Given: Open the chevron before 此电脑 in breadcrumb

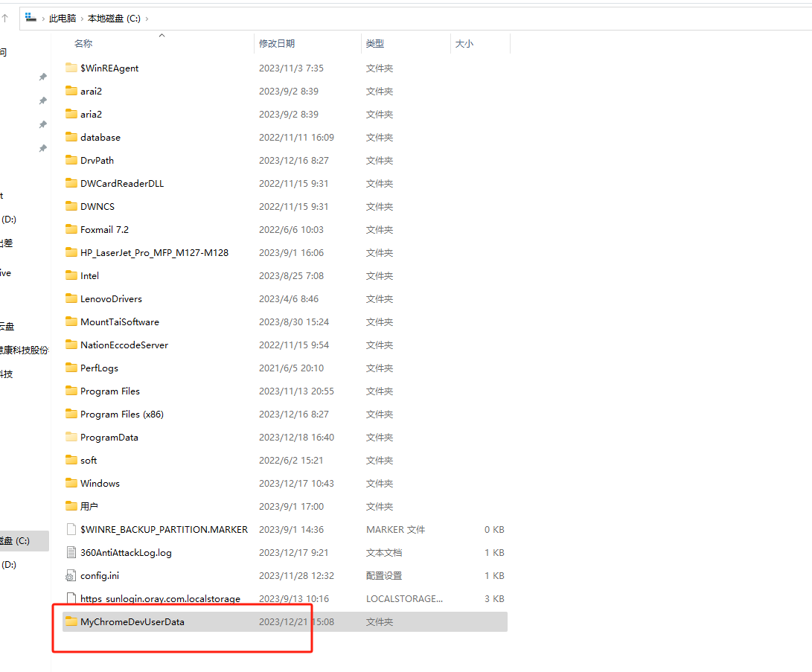Looking at the screenshot, I should tap(43, 18).
